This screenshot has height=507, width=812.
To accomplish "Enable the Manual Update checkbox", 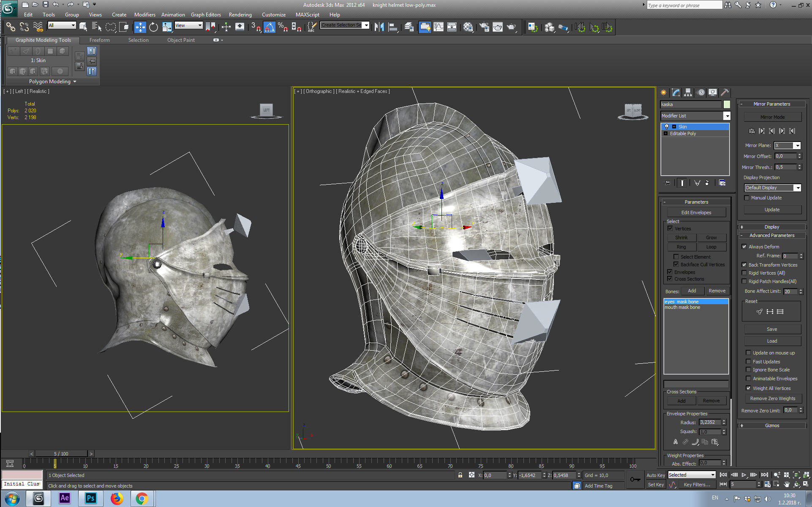I will (747, 198).
